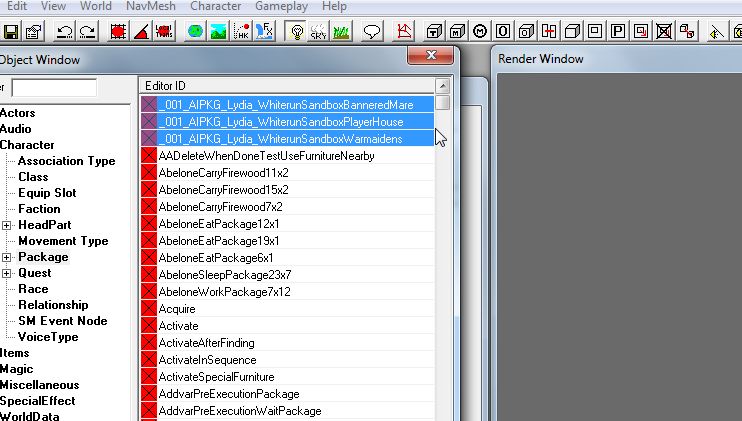Viewport: 742px width, 421px height.
Task: Open the Edit menu
Action: 17,6
